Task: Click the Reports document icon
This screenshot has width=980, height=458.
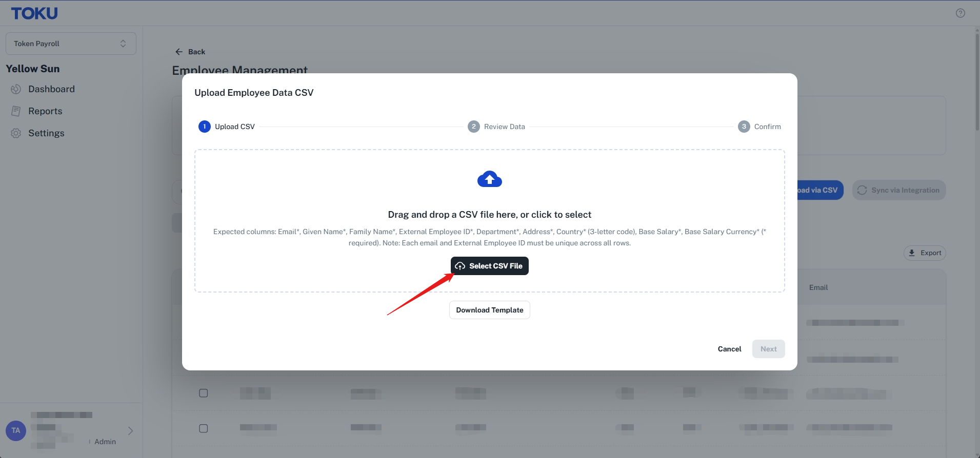Action: 16,111
